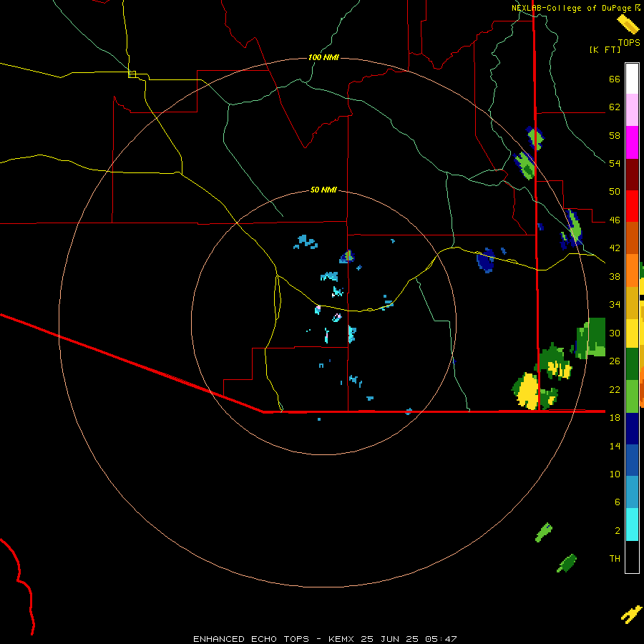This screenshot has height=644, width=644.
Task: Select the TH threshold label
Action: [x=615, y=559]
